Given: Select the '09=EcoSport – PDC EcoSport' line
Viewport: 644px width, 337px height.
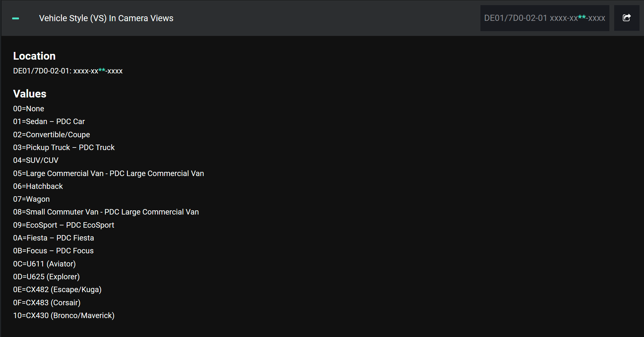Looking at the screenshot, I should (64, 225).
